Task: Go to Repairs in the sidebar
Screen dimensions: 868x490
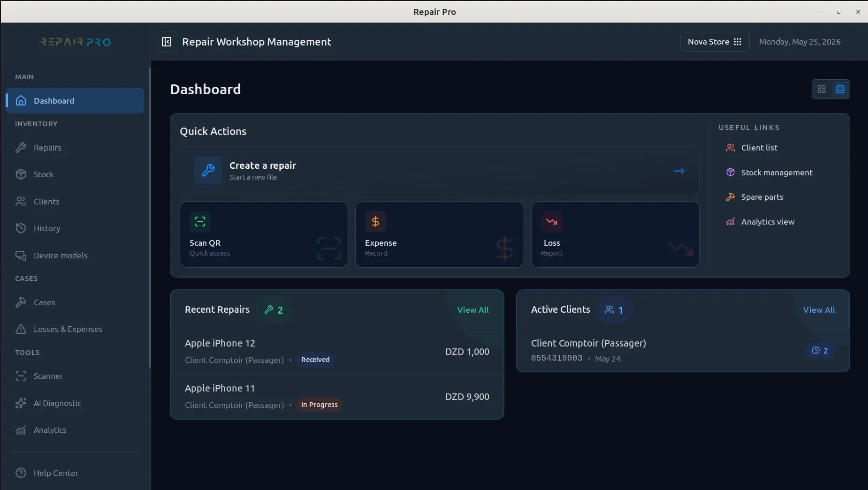Action: [75, 148]
